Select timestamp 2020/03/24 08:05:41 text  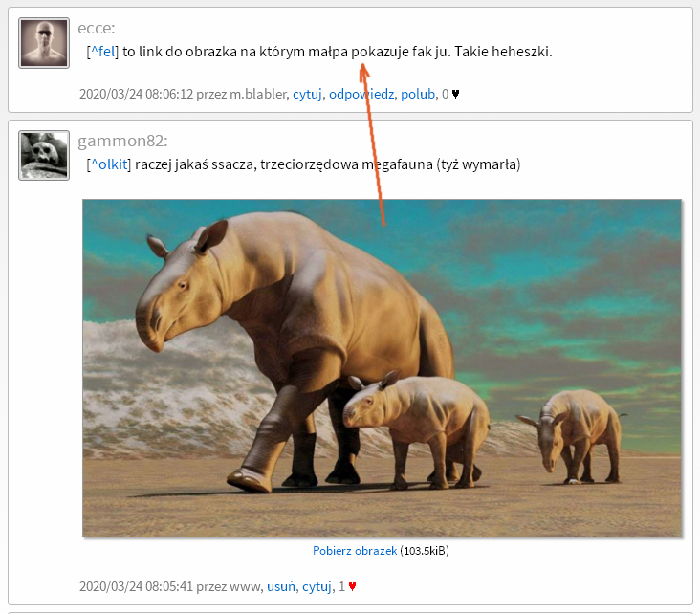pos(136,586)
